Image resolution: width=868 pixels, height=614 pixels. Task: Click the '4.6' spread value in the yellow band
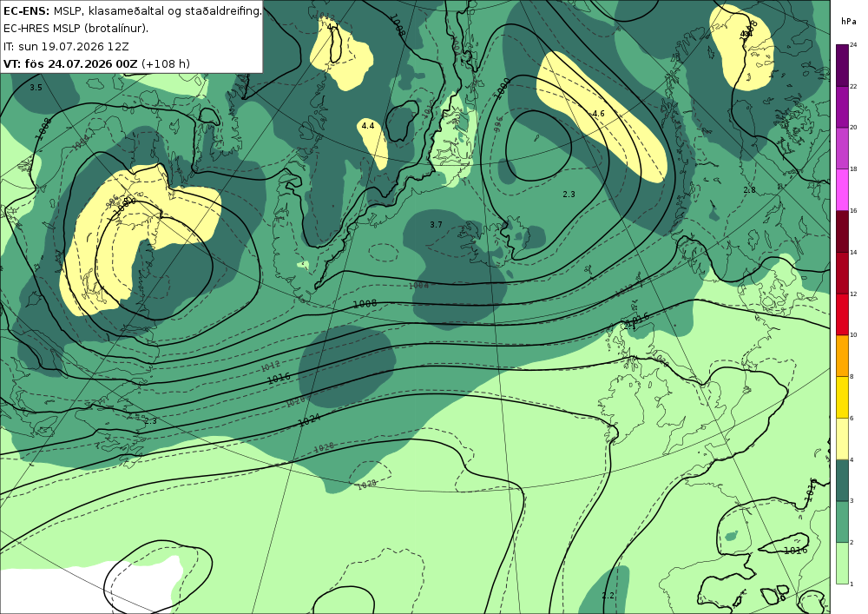[x=598, y=114]
